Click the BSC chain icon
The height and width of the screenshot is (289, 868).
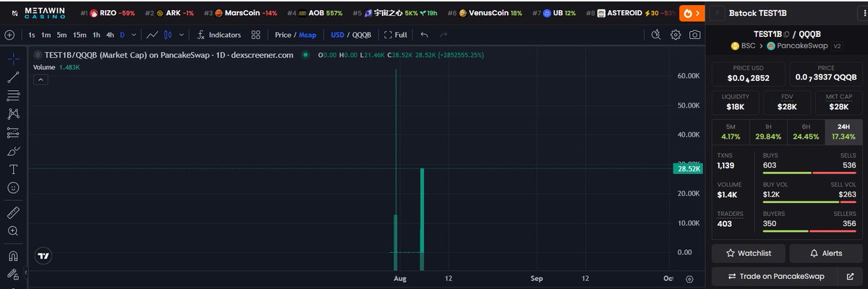pyautogui.click(x=735, y=46)
